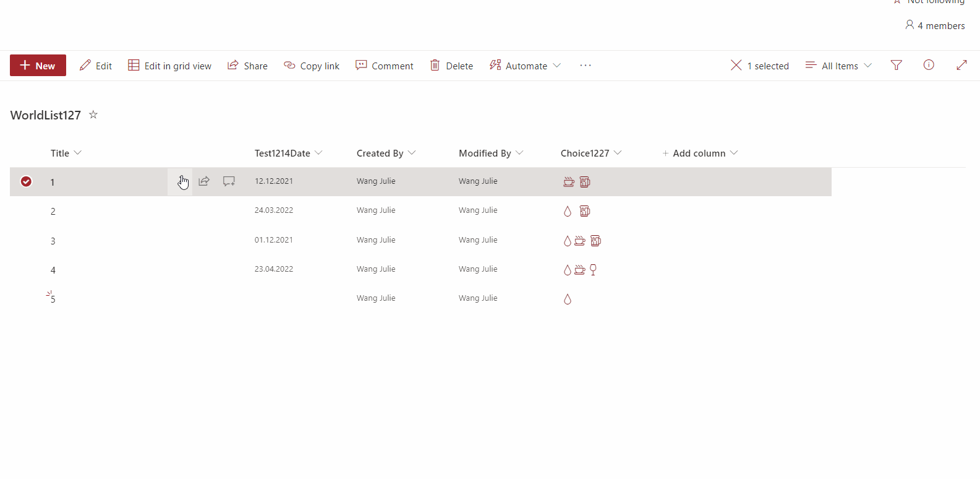Viewport: 980px width, 479px height.
Task: Click the water drop icon in row 5
Action: tap(568, 299)
